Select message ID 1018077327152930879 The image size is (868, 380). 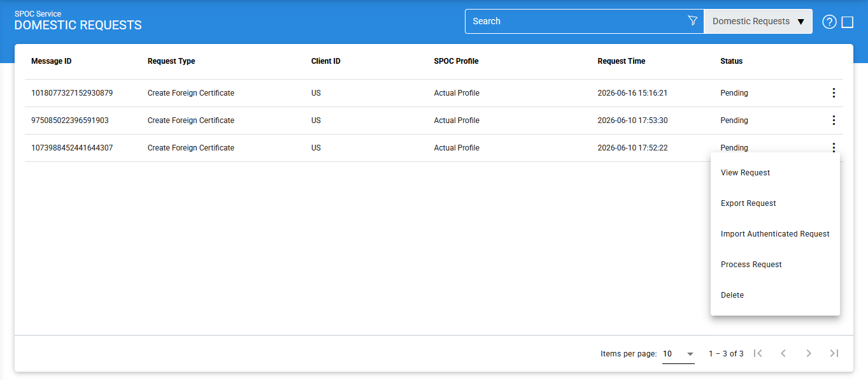coord(72,93)
